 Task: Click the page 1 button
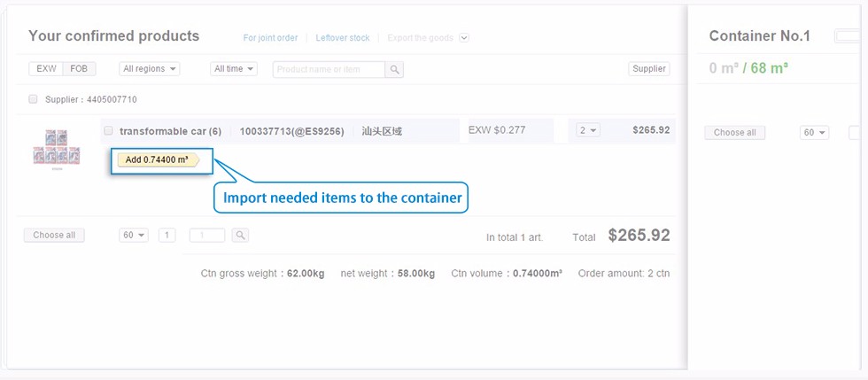pos(167,235)
